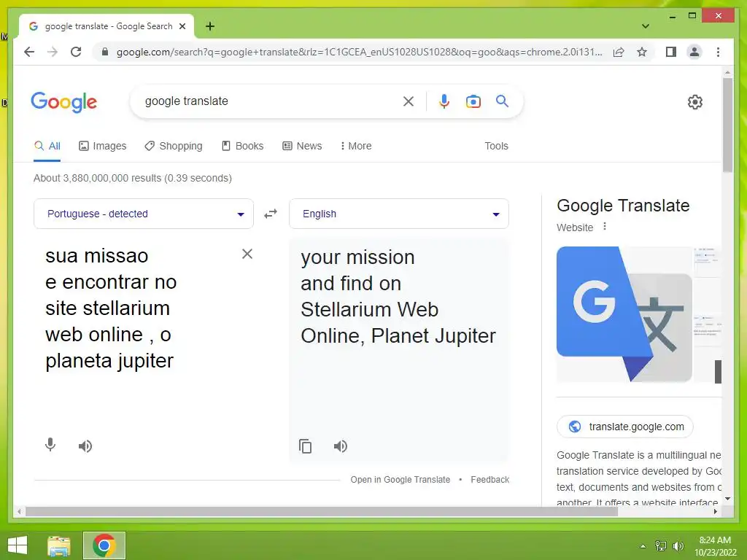Bookmark this page with the star icon
The image size is (747, 560).
(642, 52)
